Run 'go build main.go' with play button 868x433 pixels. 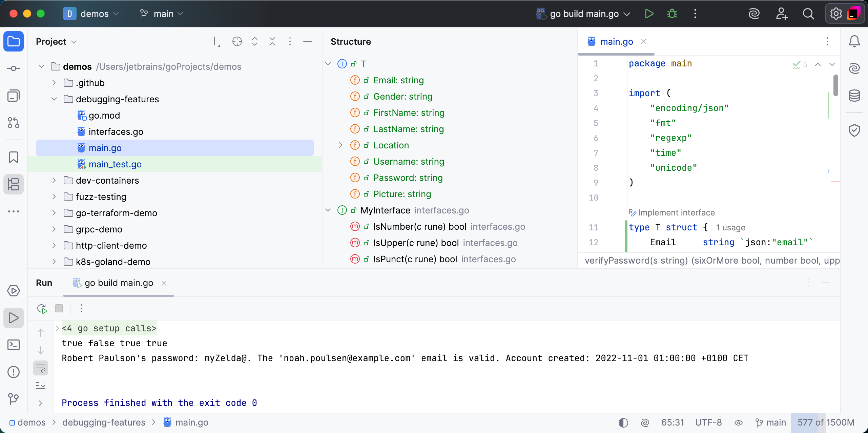click(x=649, y=14)
